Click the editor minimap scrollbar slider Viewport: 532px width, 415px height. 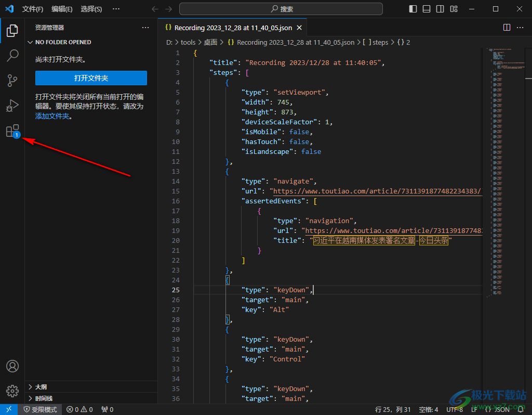point(528,62)
